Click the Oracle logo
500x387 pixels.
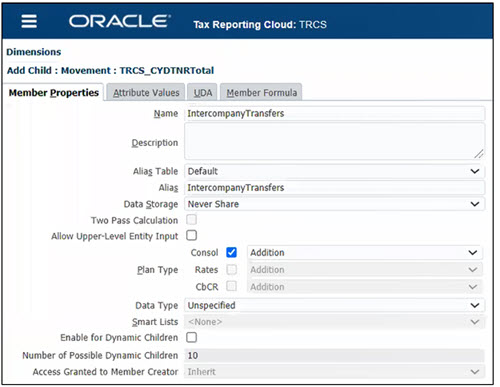[x=120, y=21]
